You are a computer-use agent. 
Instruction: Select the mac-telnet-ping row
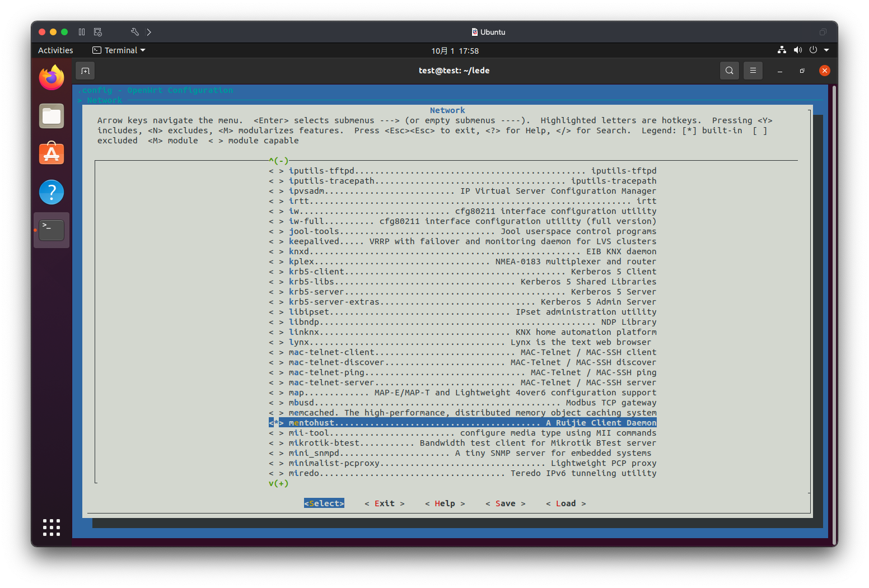(x=462, y=372)
